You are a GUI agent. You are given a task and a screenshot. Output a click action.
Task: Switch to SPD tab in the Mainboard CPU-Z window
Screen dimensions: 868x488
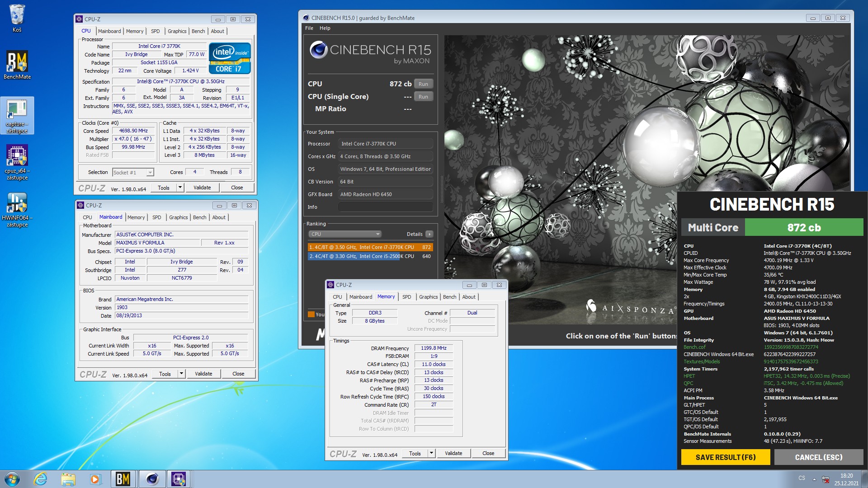(156, 217)
